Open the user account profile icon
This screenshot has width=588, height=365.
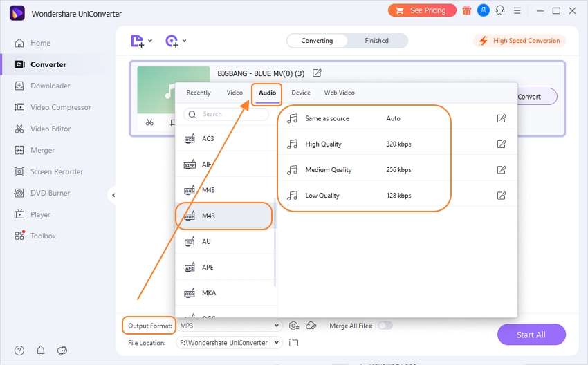[x=483, y=10]
